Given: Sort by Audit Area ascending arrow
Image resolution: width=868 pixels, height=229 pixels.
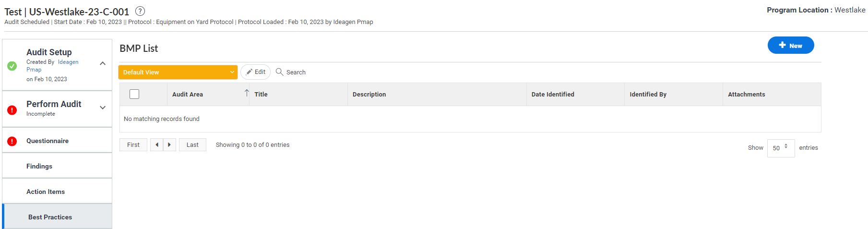Looking at the screenshot, I should coord(247,93).
